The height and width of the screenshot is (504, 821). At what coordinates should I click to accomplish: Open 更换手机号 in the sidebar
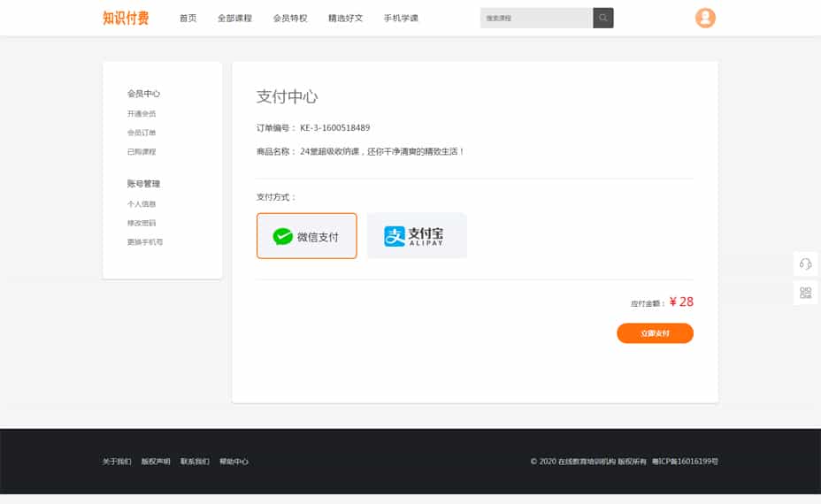tap(145, 241)
